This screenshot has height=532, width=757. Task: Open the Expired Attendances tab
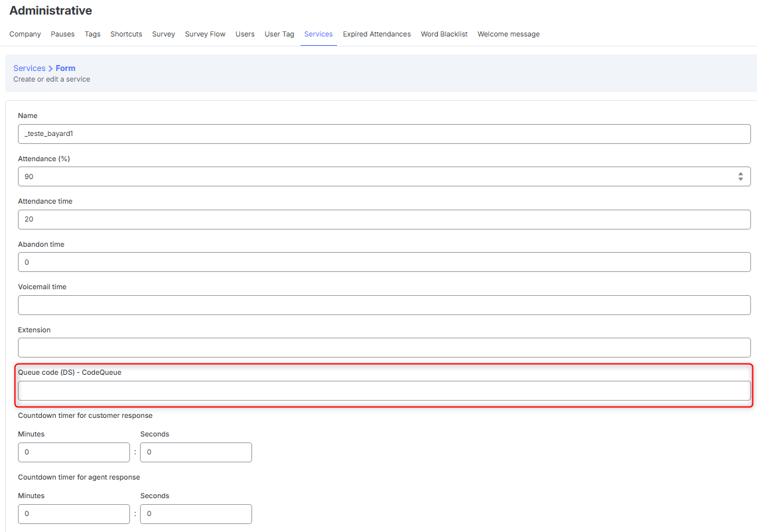pyautogui.click(x=377, y=34)
